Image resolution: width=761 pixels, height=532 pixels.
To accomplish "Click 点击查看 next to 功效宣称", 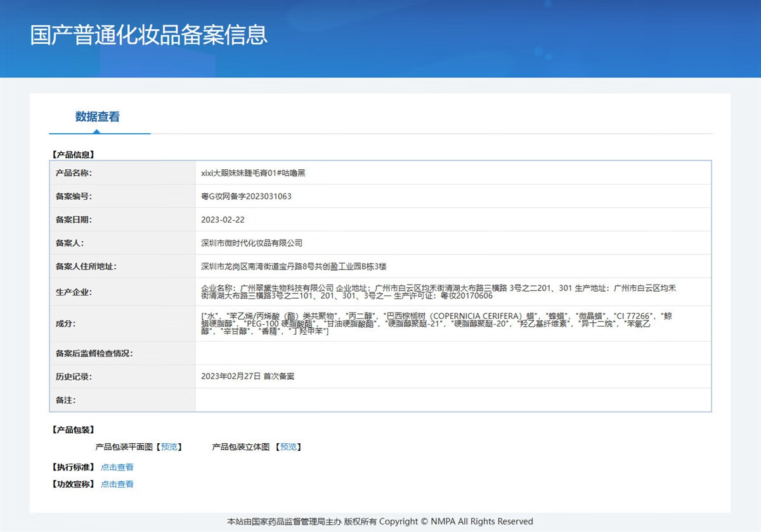I will click(117, 484).
